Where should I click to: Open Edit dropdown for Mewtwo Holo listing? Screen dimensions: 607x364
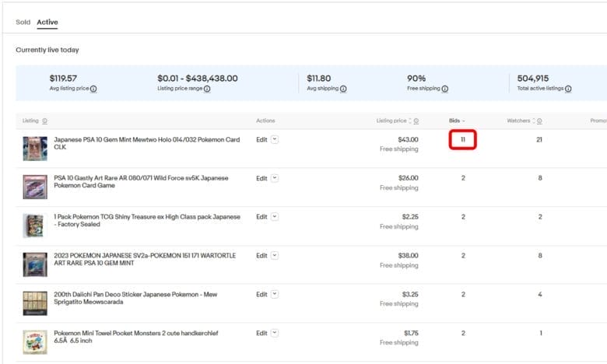275,140
